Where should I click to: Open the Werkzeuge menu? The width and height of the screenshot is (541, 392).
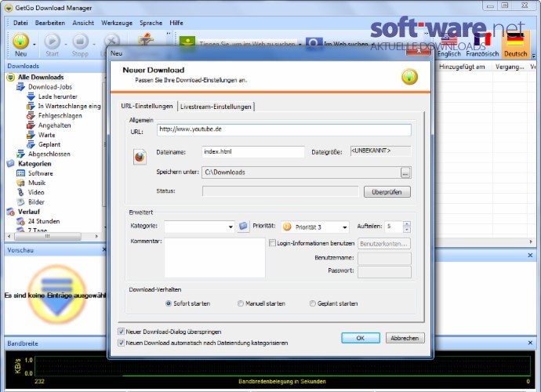click(x=117, y=23)
